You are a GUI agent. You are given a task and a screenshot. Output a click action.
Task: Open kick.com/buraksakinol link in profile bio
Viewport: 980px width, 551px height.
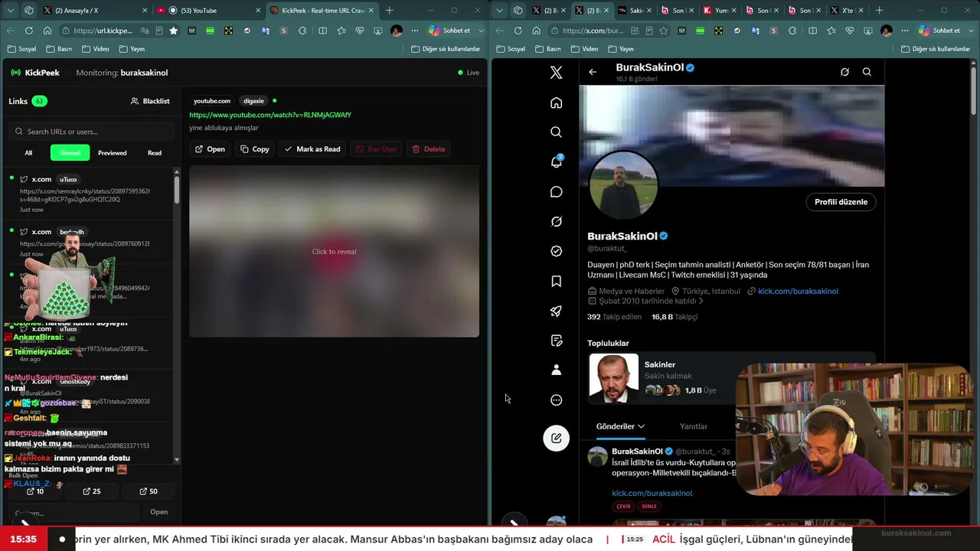tap(798, 291)
